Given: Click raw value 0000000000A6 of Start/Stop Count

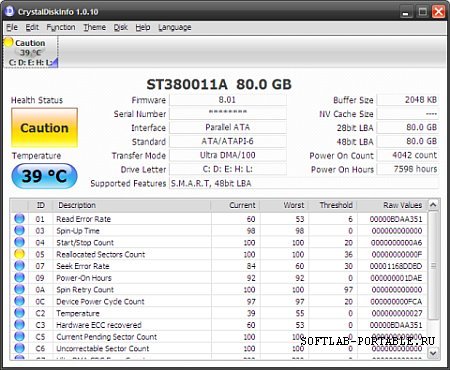Looking at the screenshot, I should coord(396,243).
